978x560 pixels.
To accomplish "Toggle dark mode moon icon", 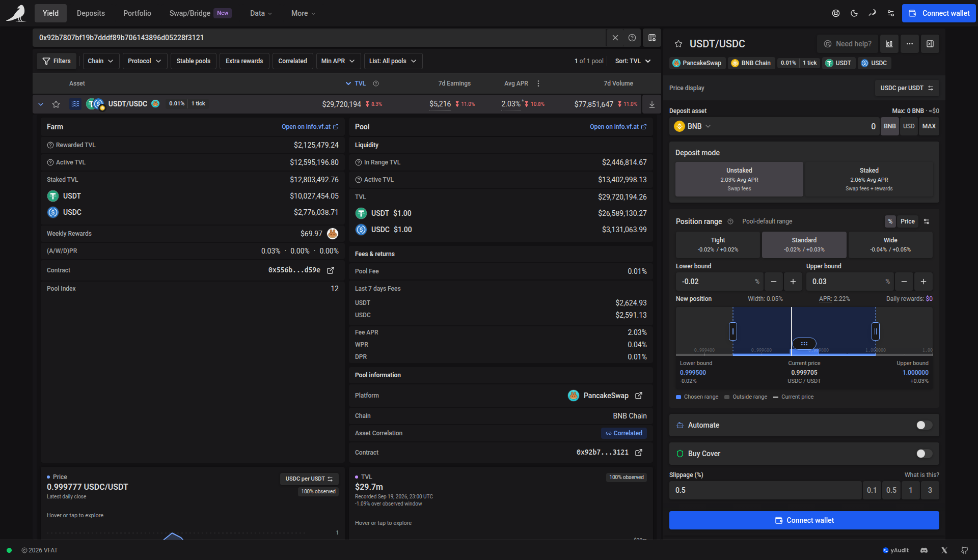I will coord(854,13).
